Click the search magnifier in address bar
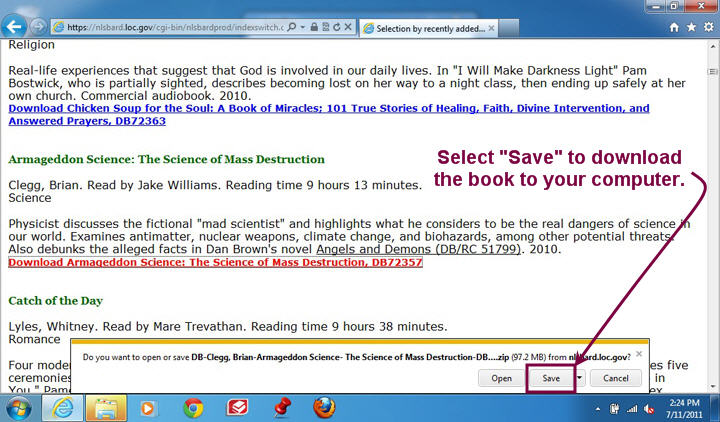The image size is (720, 422). pyautogui.click(x=289, y=28)
